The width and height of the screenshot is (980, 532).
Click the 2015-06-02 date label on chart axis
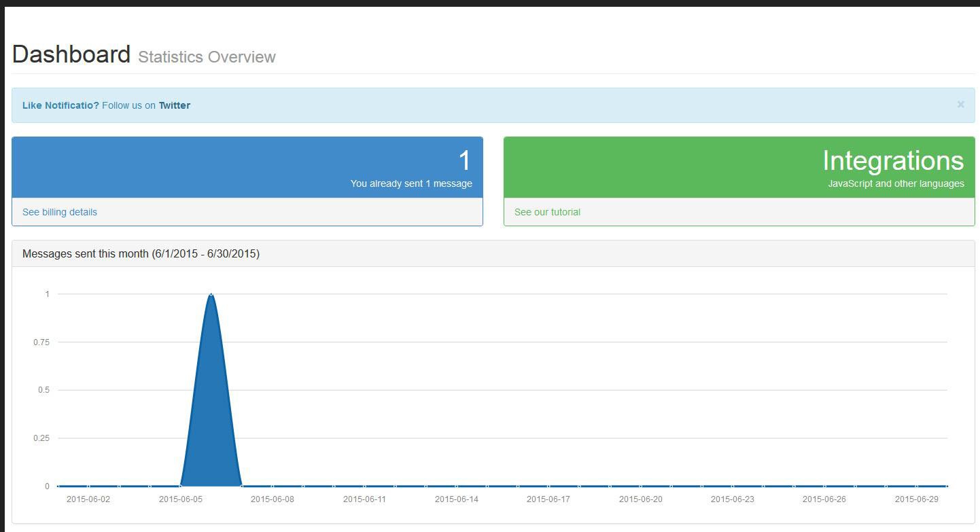tap(88, 499)
